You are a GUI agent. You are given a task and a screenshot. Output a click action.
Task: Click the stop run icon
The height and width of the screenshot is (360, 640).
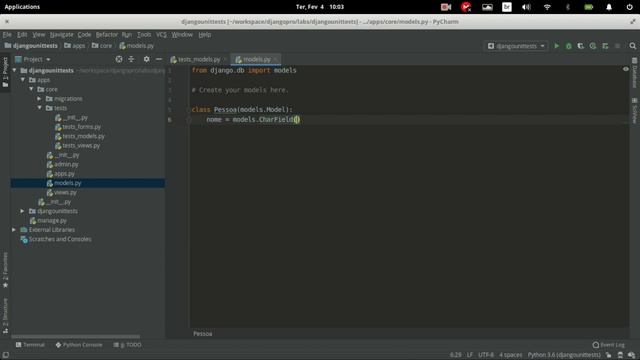617,46
